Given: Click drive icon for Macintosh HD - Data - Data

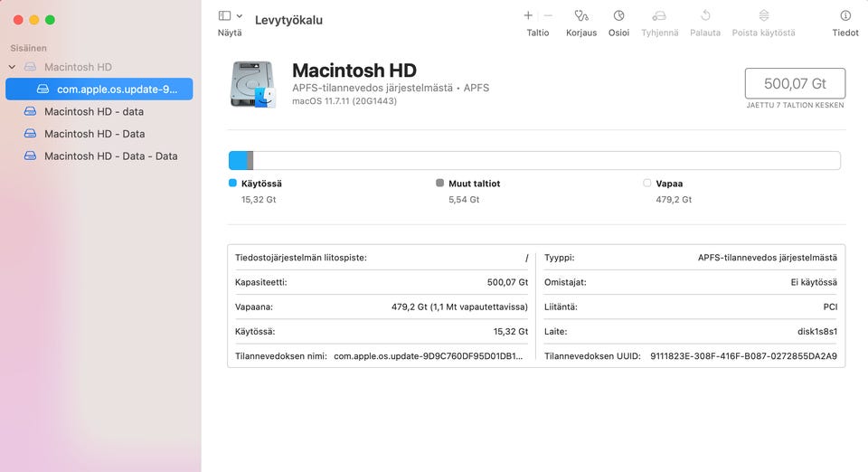Looking at the screenshot, I should [30, 156].
